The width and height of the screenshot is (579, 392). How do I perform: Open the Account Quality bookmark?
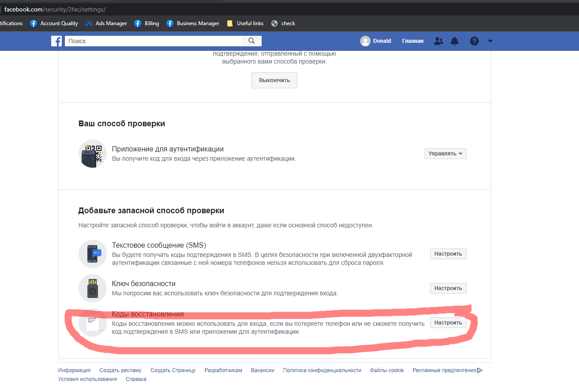coord(54,23)
